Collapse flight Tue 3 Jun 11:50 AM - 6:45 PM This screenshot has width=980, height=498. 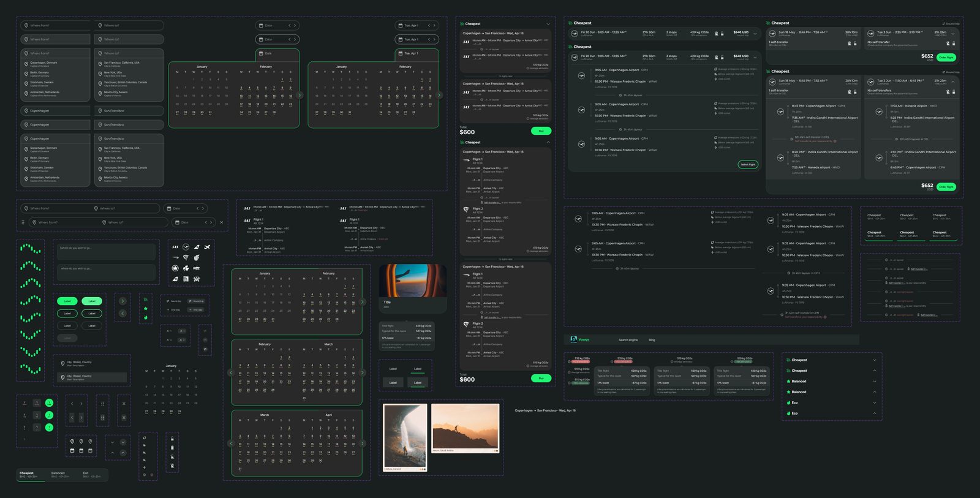(954, 81)
